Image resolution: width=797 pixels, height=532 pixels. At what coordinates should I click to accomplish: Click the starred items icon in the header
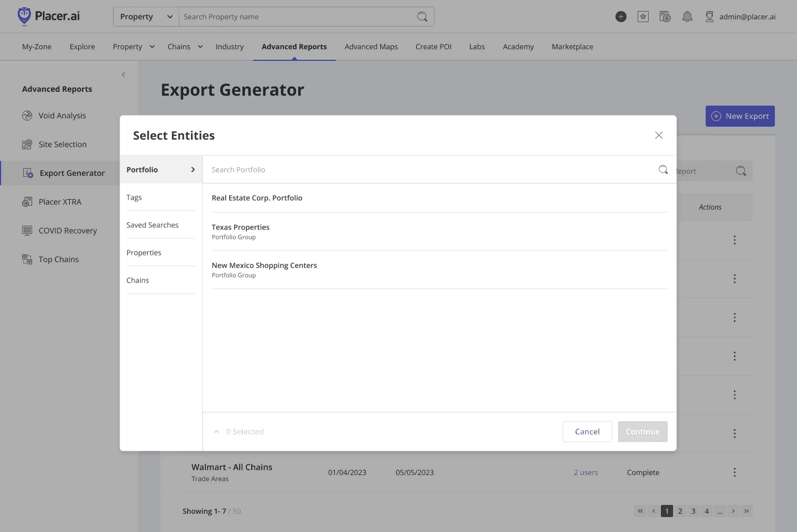643,17
